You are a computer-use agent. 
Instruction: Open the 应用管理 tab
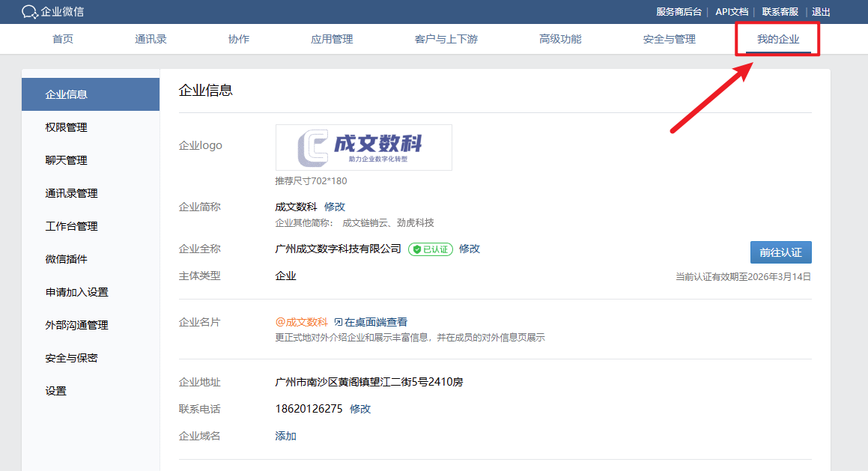coord(332,39)
